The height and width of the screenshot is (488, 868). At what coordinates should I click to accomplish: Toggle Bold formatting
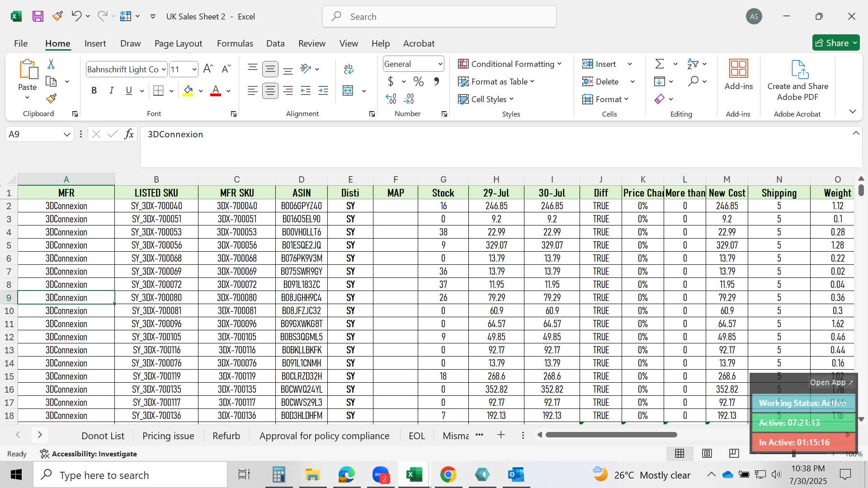pyautogui.click(x=94, y=90)
